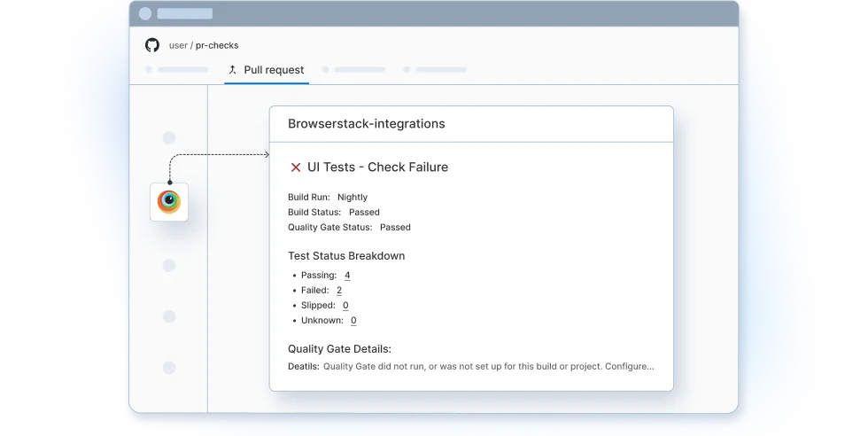
Task: Click the merge icon beside Pull request
Action: point(232,70)
